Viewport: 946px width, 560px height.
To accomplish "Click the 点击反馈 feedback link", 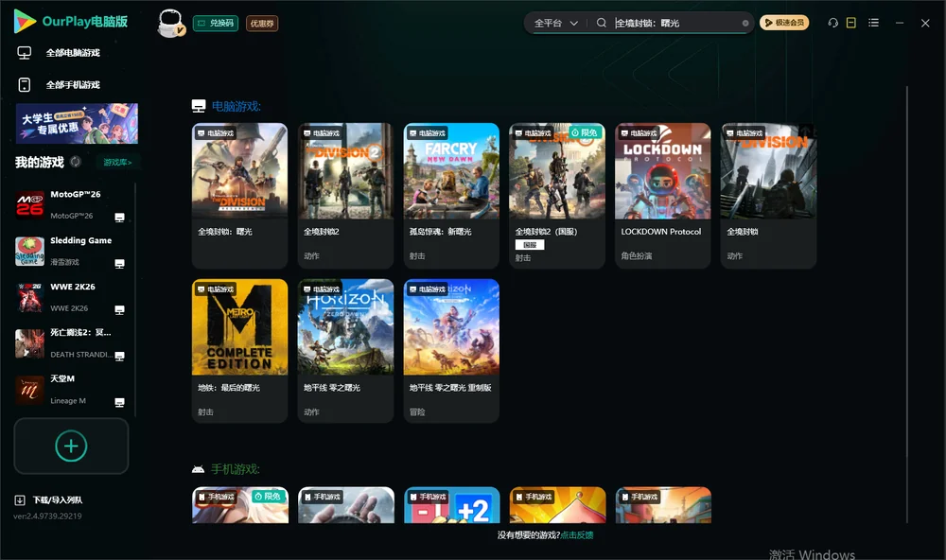I will pyautogui.click(x=577, y=535).
